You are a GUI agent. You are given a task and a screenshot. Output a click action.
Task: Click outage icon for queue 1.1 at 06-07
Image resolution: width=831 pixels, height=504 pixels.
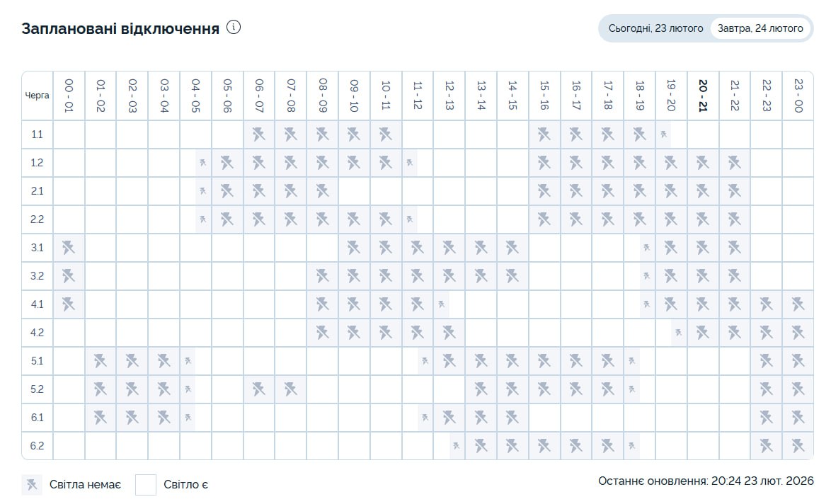coord(259,134)
